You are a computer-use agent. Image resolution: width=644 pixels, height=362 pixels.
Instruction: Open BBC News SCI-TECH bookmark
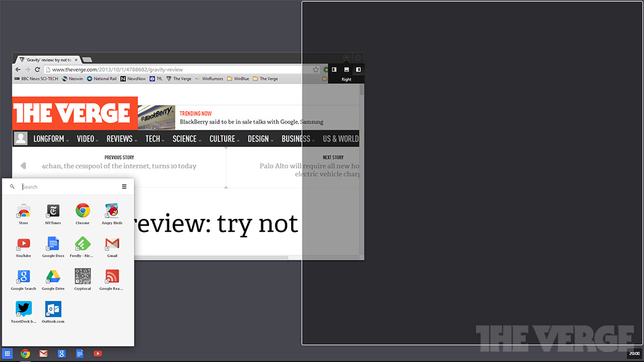(x=36, y=79)
